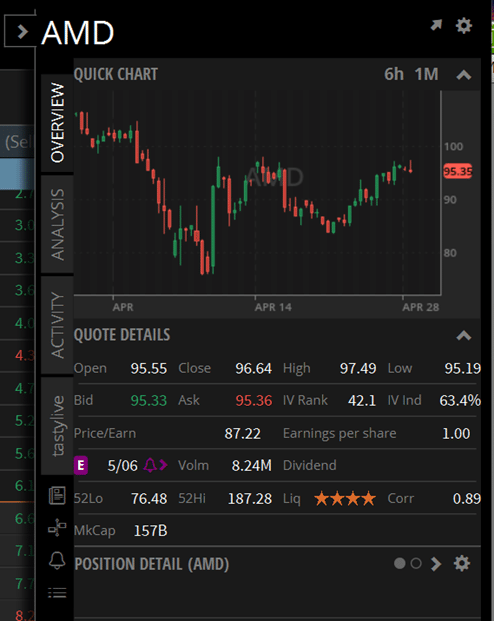Click the APR 14 date label on chart

(273, 307)
